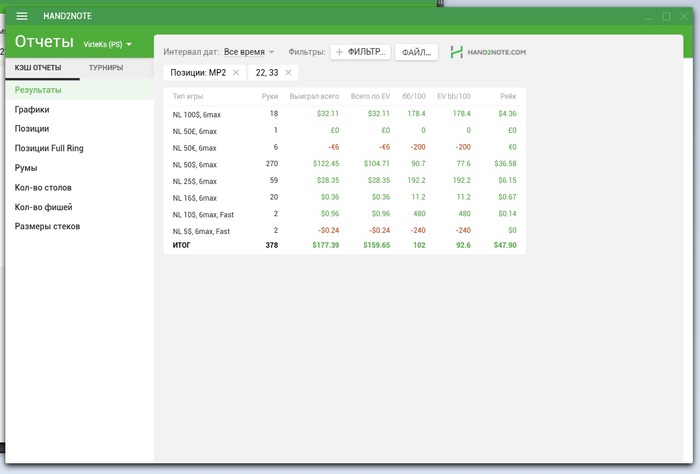Click the $6.15 rake value
700x474 pixels.
[507, 180]
